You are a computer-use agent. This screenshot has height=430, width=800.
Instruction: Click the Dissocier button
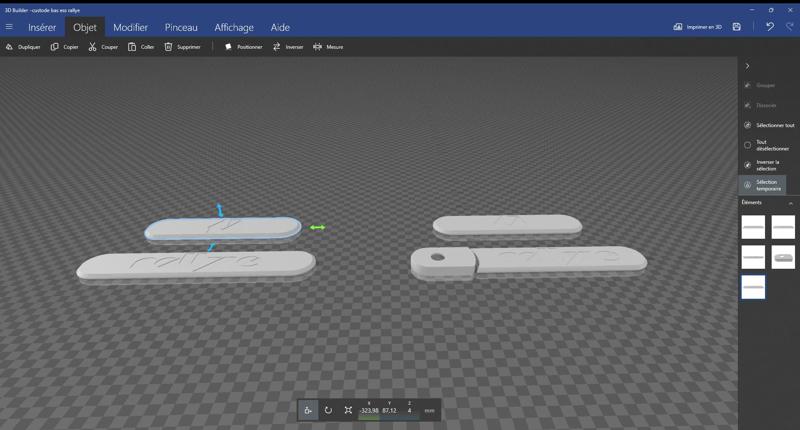760,105
